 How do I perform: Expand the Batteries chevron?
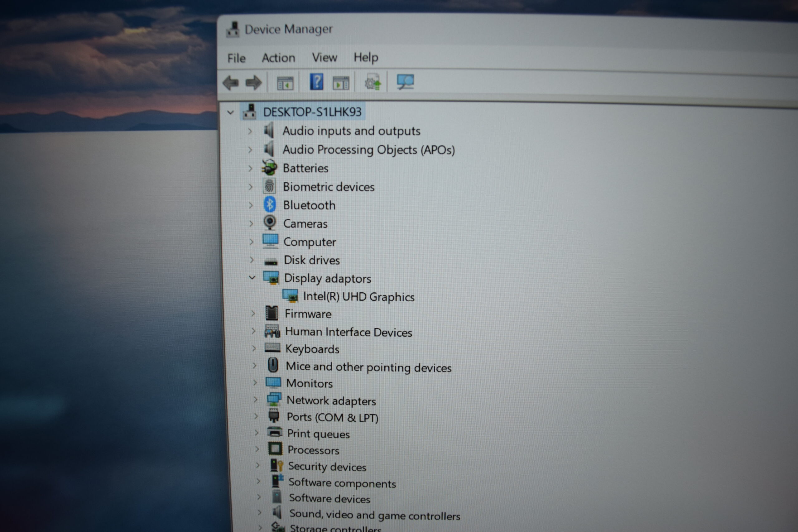(x=250, y=168)
